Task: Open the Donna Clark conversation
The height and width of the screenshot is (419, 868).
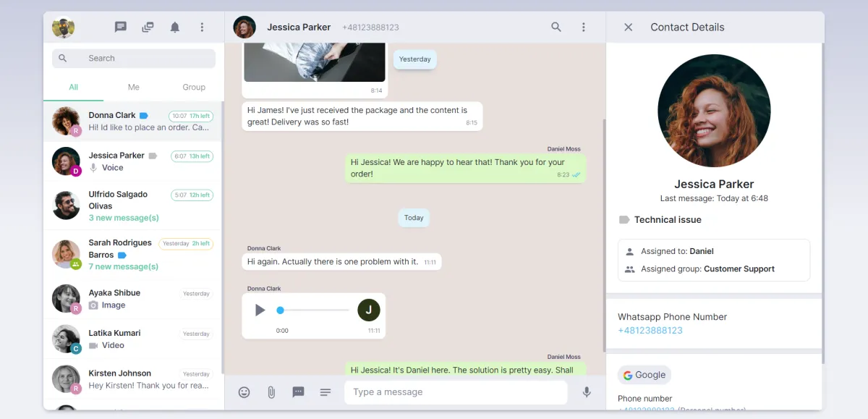Action: point(133,121)
